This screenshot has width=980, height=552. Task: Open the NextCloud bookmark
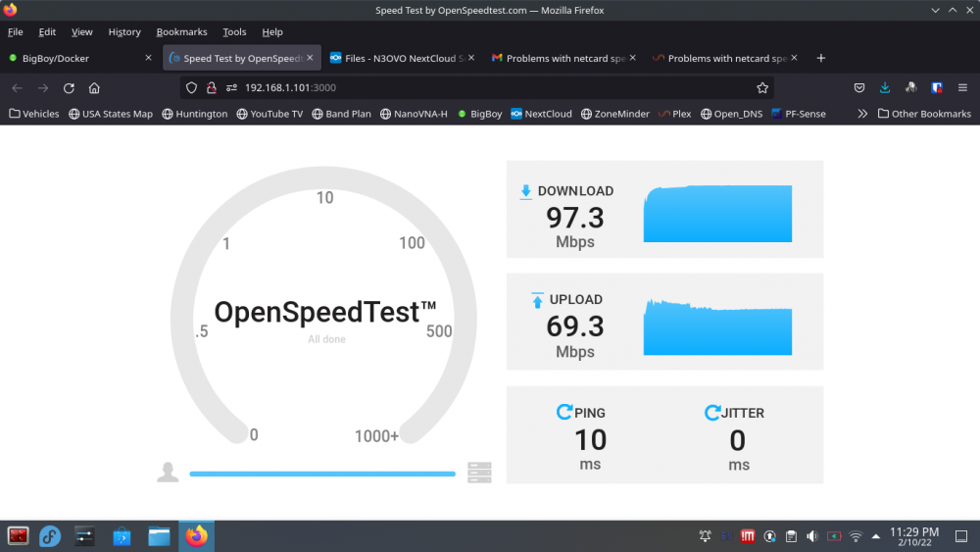click(x=541, y=114)
